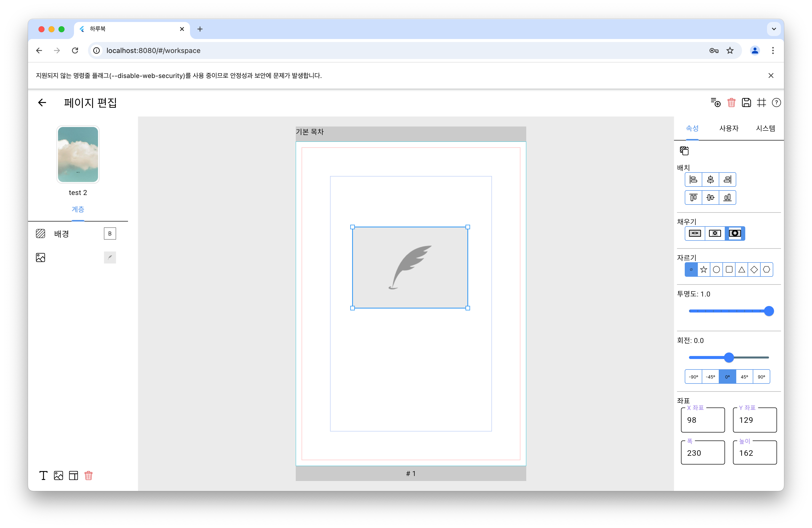This screenshot has width=812, height=528.
Task: Set rotation to 45° preset
Action: 744,377
